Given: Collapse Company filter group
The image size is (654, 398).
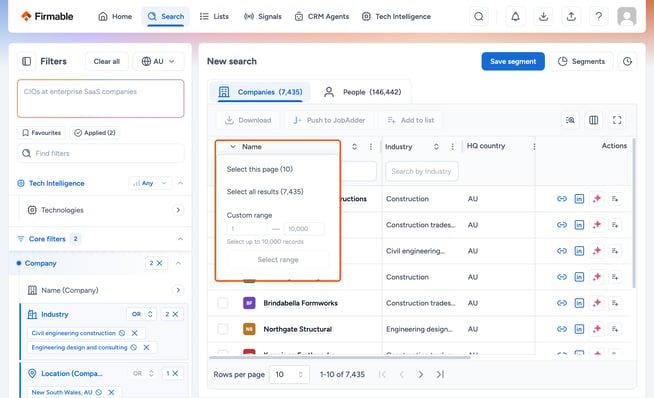Looking at the screenshot, I should [178, 263].
